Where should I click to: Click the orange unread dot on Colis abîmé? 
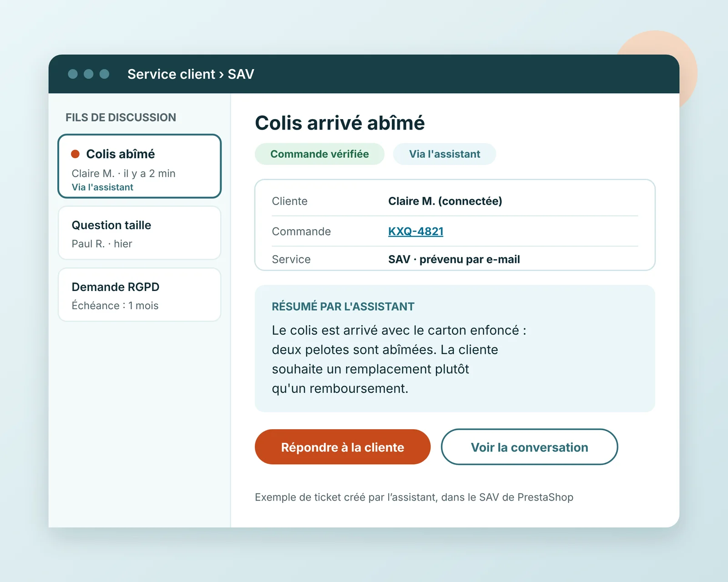coord(76,154)
